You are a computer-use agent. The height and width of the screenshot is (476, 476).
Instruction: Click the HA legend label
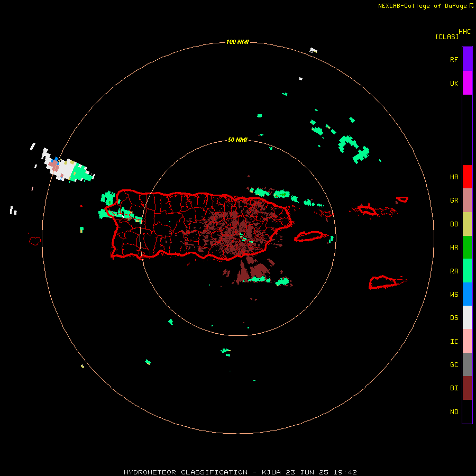(x=454, y=177)
